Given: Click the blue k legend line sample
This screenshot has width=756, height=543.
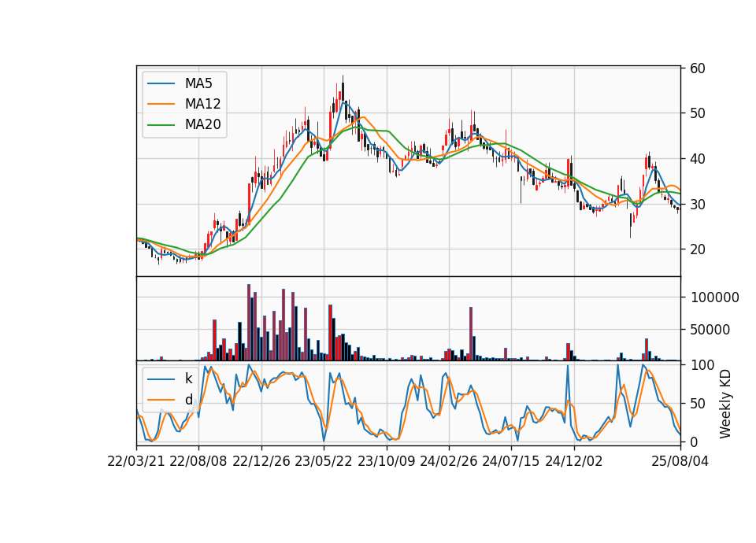Looking at the screenshot, I should 161,379.
